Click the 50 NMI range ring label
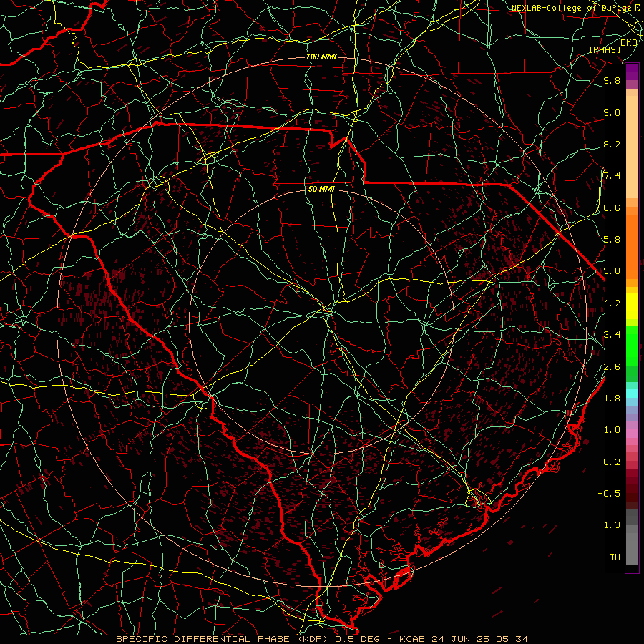 321,190
